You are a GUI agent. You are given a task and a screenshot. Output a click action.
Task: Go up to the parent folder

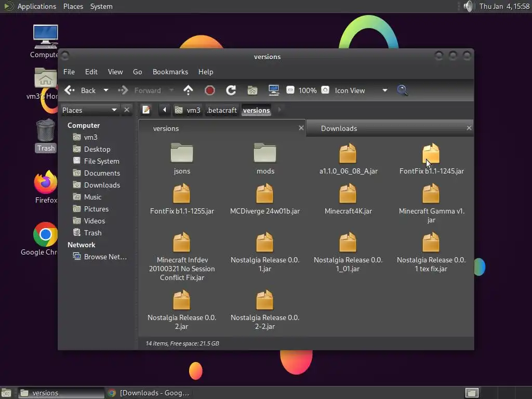pos(188,90)
